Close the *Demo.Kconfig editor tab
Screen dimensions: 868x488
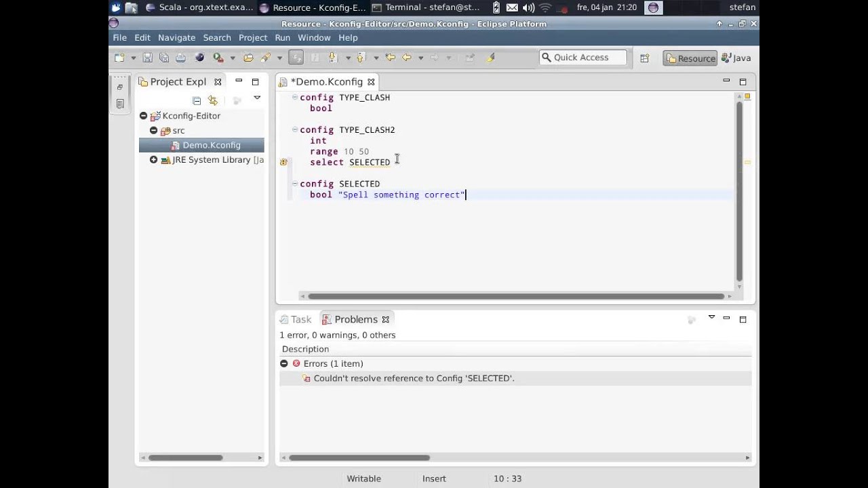click(370, 82)
